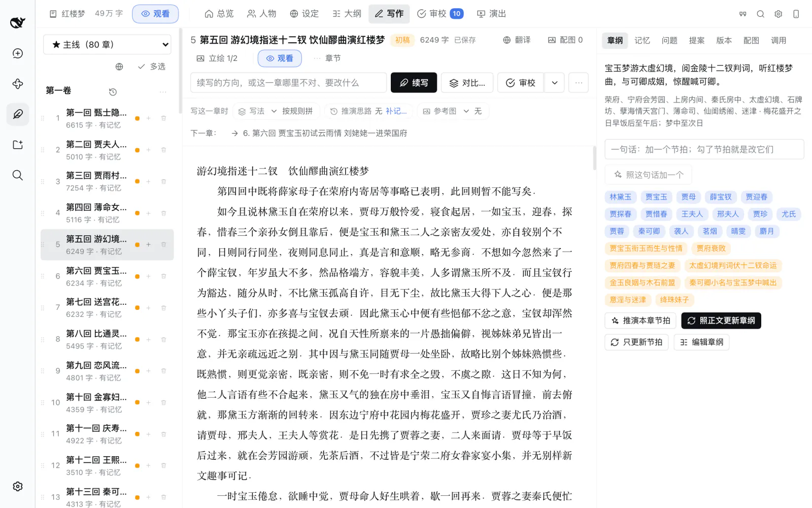The width and height of the screenshot is (812, 508).
Task: Open the 参考图 无 dropdown
Action: point(452,111)
